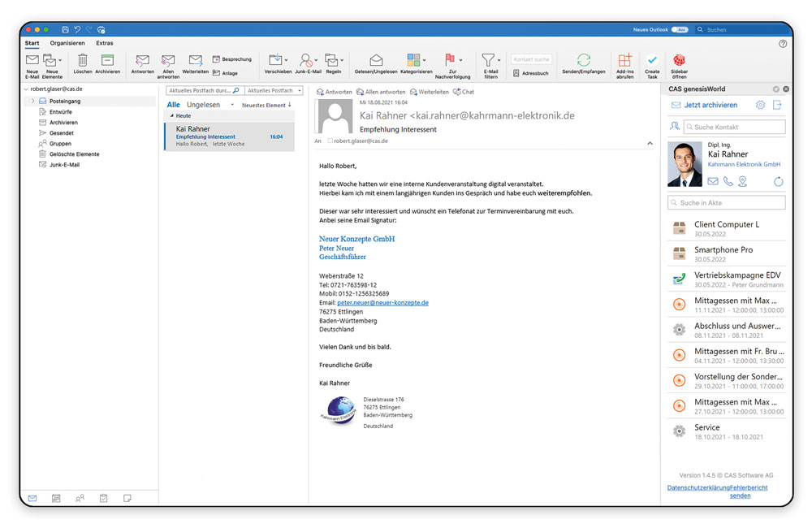812x528 pixels.
Task: Collapse the Heute message group
Action: (x=172, y=115)
